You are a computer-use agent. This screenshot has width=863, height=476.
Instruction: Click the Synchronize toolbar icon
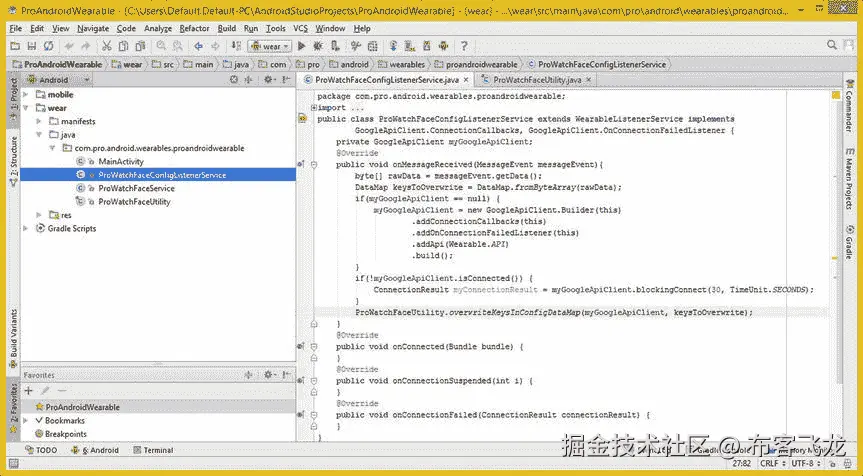click(x=49, y=46)
